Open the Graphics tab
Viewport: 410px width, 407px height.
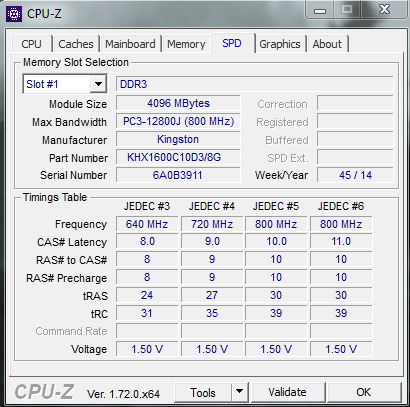coord(280,44)
